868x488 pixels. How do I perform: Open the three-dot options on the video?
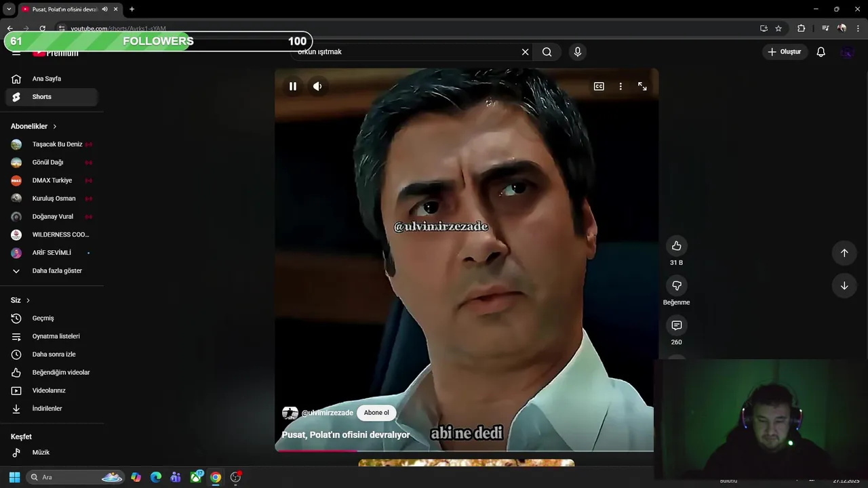(x=620, y=86)
